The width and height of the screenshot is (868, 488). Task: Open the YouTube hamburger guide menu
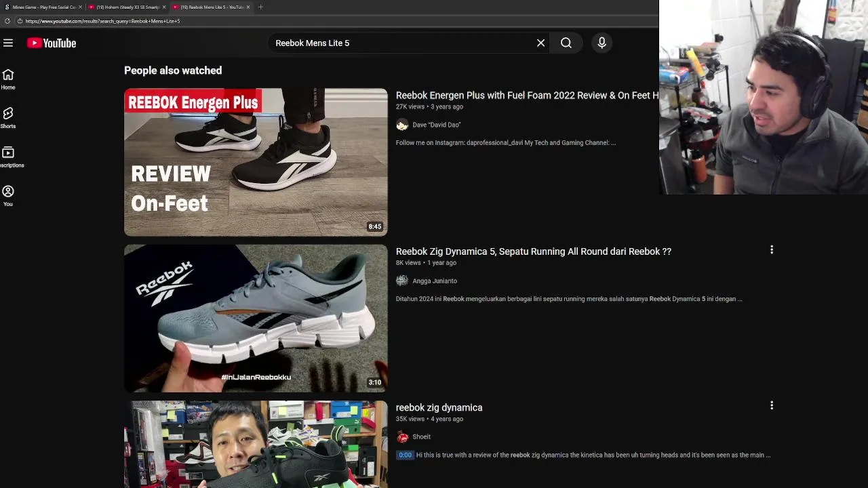pyautogui.click(x=8, y=43)
